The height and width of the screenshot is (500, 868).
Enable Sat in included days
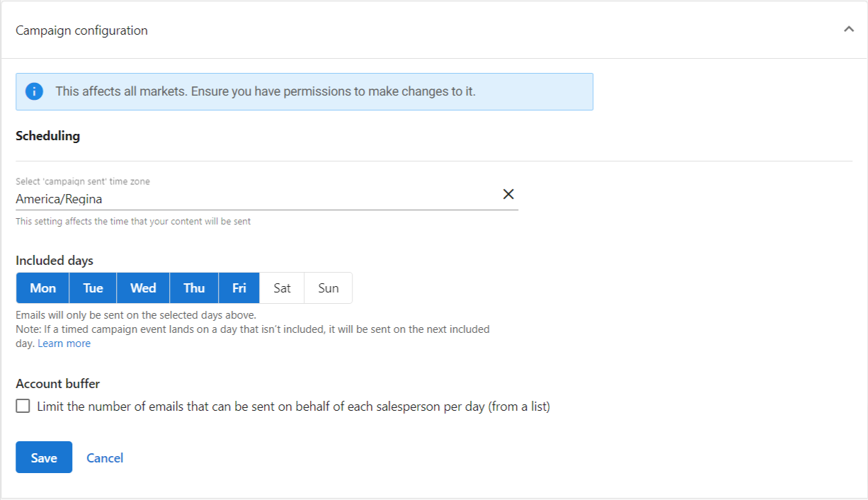[282, 288]
